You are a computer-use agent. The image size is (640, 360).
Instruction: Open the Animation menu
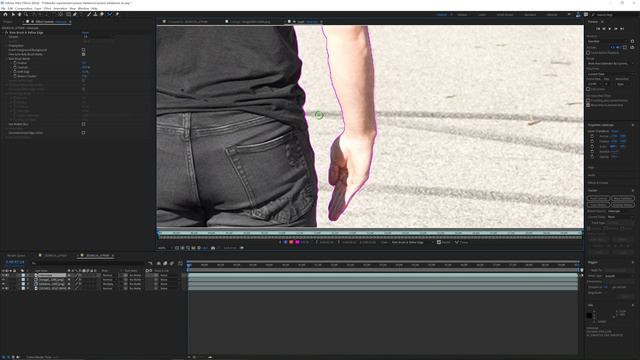(60, 8)
